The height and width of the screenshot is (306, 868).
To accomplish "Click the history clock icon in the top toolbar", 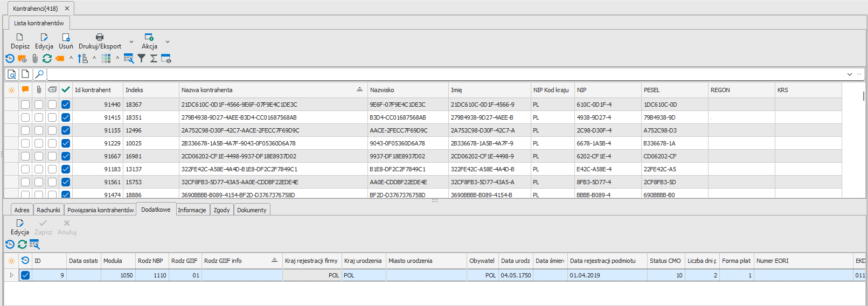I will tap(10, 58).
